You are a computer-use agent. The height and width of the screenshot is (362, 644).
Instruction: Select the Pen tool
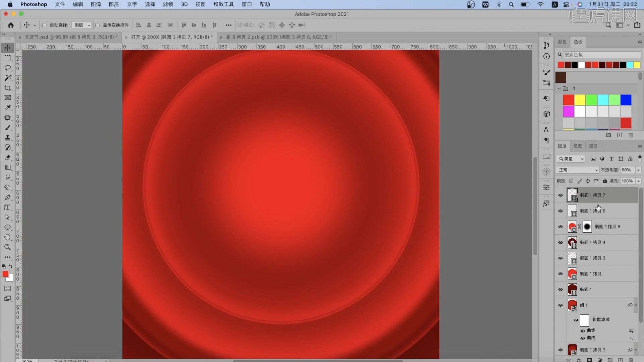pos(7,197)
